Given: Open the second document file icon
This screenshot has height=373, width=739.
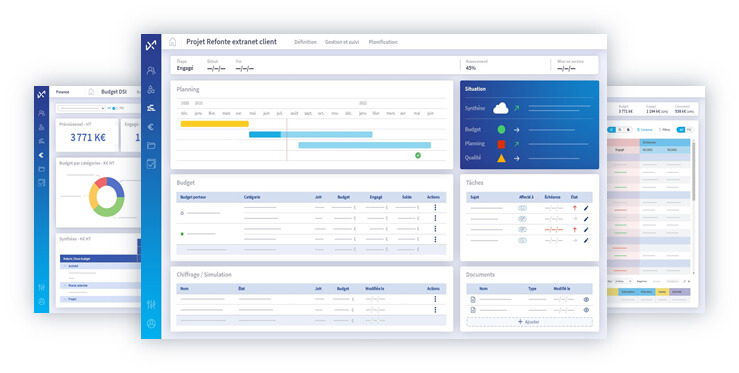Looking at the screenshot, I should tap(473, 310).
